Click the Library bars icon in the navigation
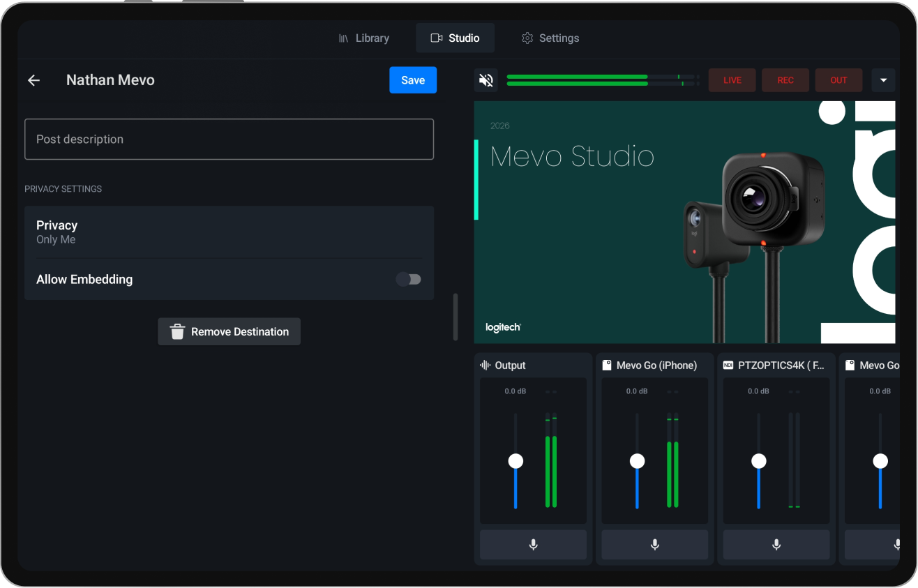The image size is (918, 588). point(343,38)
